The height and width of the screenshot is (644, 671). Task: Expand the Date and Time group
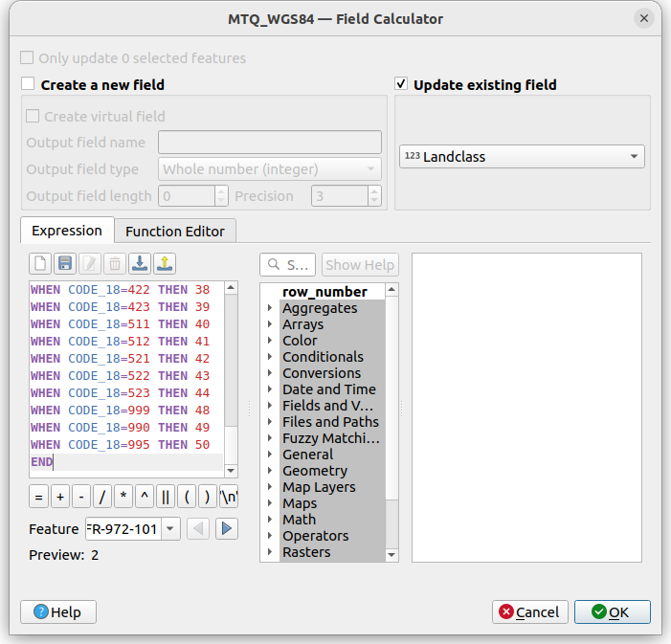click(x=270, y=389)
